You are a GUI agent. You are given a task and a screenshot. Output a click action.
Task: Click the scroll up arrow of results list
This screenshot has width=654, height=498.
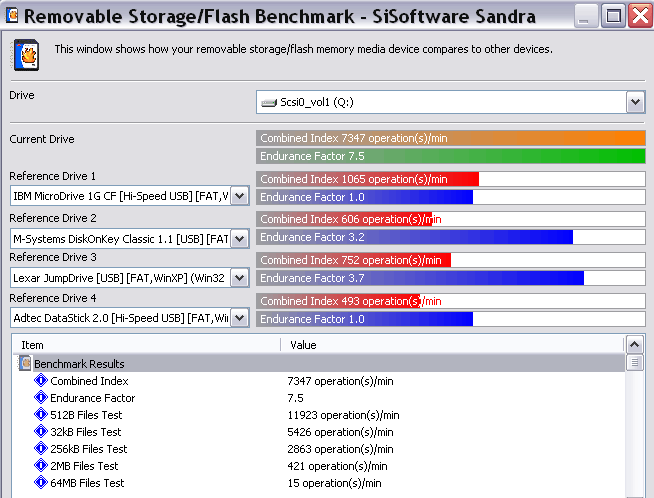pyautogui.click(x=634, y=345)
